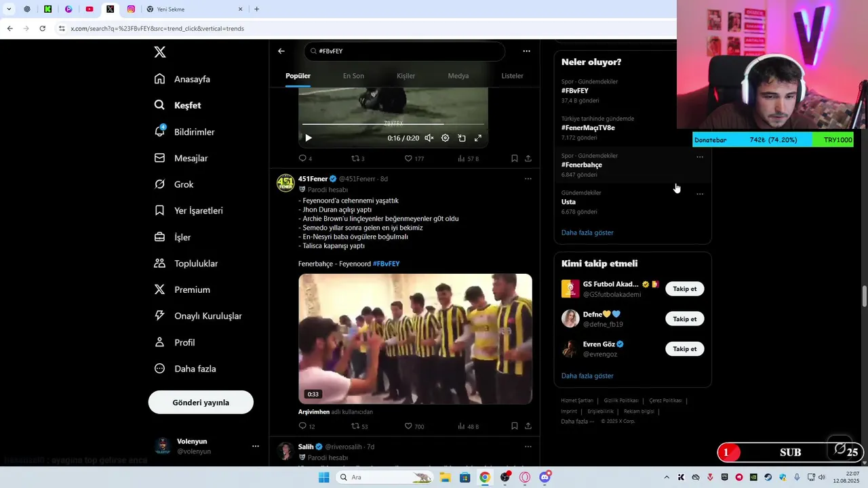Click the #FBvFEY search field
The width and height of the screenshot is (868, 488).
click(x=405, y=51)
